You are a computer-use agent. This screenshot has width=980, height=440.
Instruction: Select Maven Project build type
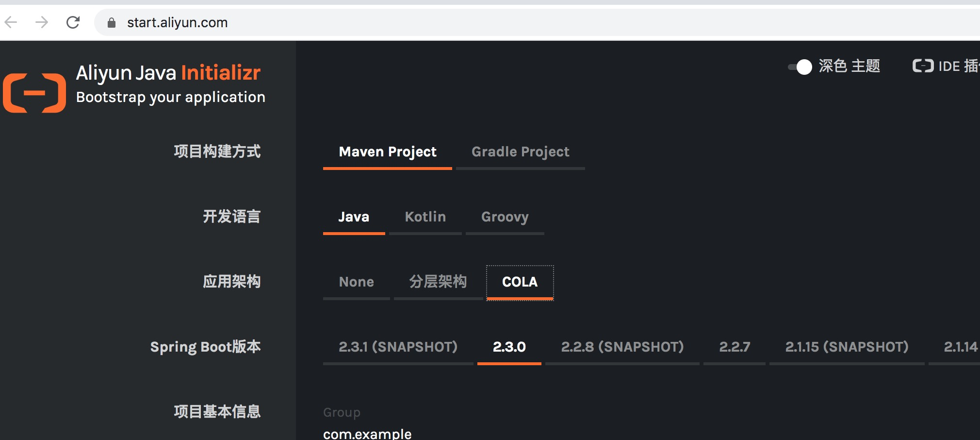[x=388, y=152]
